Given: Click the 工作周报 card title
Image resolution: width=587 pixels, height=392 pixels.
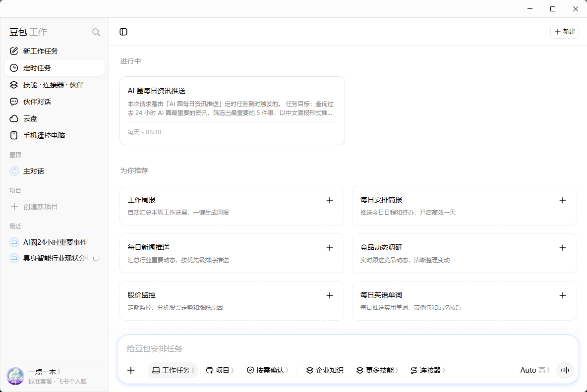Looking at the screenshot, I should tap(141, 200).
